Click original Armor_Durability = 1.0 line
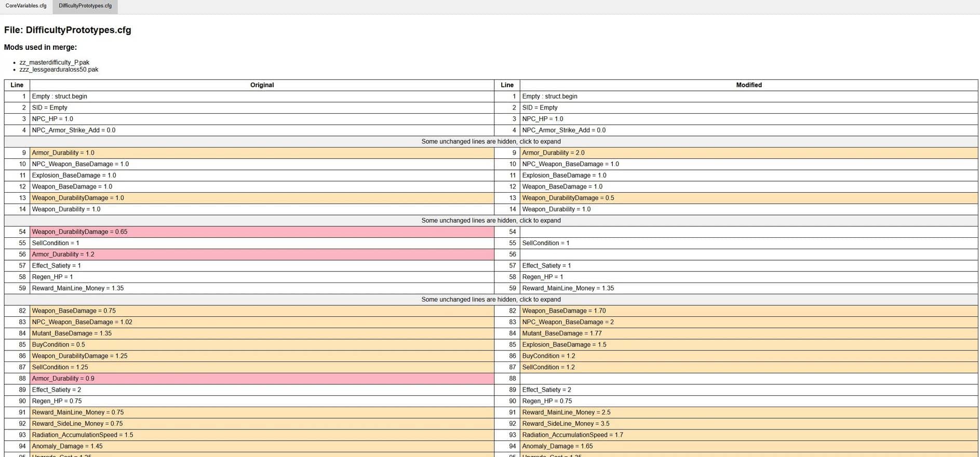This screenshot has height=457, width=980. (x=63, y=153)
